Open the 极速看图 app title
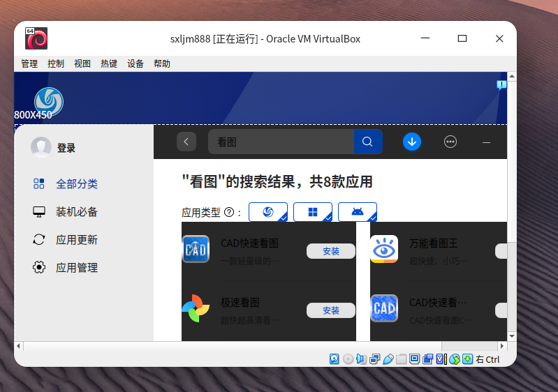558x392 pixels. [240, 303]
